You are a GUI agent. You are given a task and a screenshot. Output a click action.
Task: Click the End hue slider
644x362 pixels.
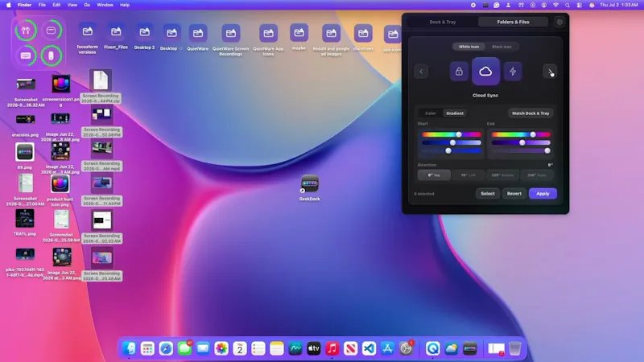pyautogui.click(x=521, y=134)
